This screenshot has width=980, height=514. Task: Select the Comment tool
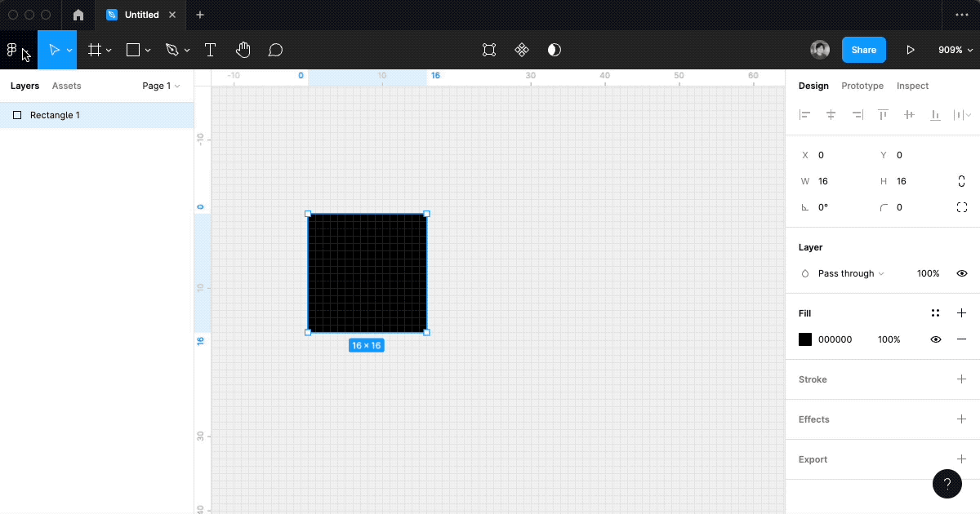point(275,50)
